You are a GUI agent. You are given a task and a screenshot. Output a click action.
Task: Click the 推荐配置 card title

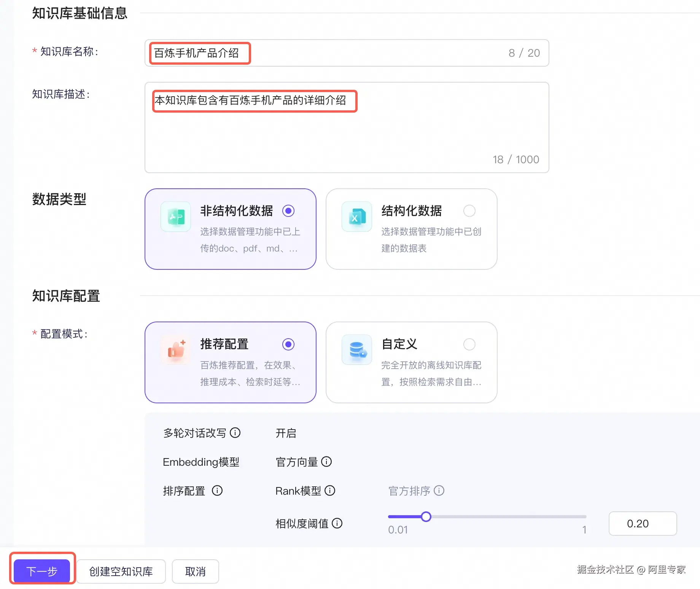(x=224, y=344)
